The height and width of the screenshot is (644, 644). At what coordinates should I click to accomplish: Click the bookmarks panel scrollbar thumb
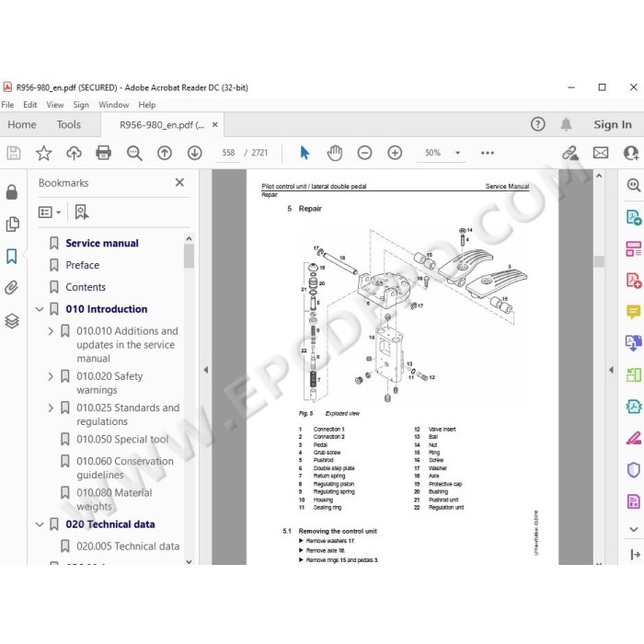pos(189,257)
